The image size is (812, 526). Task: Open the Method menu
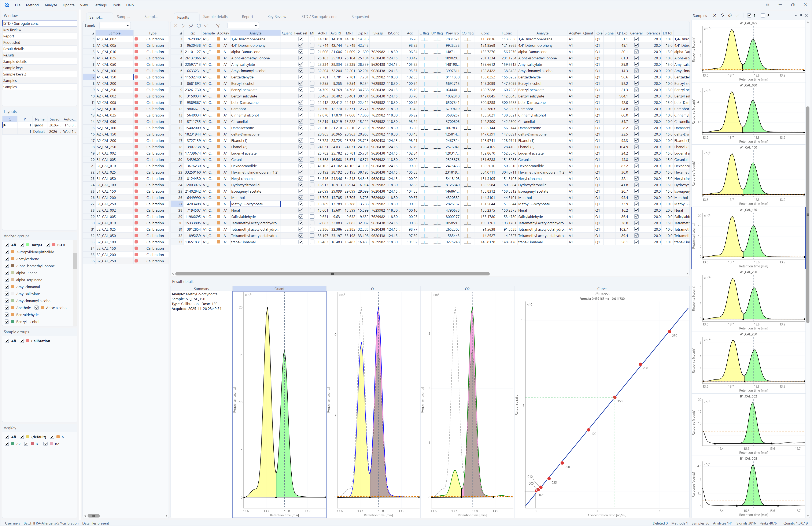[32, 5]
